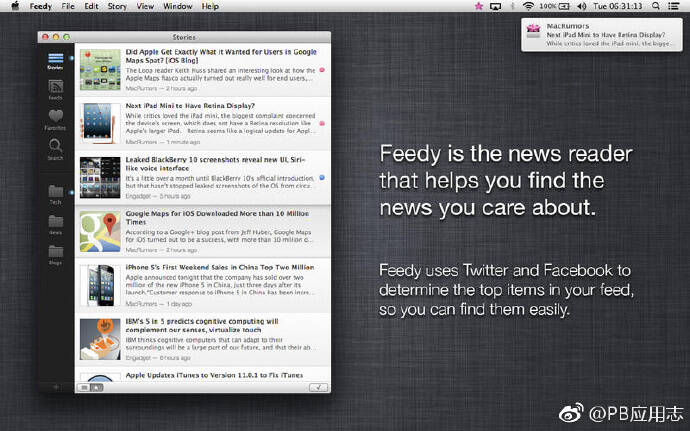The width and height of the screenshot is (690, 431).
Task: Click the IBM cognitive computing thumbnail
Action: pos(100,339)
